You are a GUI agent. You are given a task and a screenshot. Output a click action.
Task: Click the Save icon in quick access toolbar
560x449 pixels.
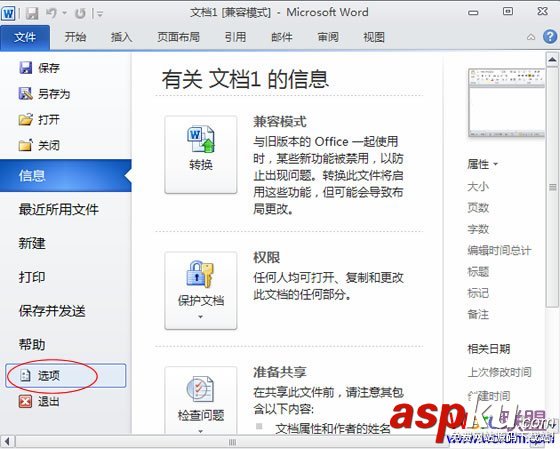tap(32, 14)
